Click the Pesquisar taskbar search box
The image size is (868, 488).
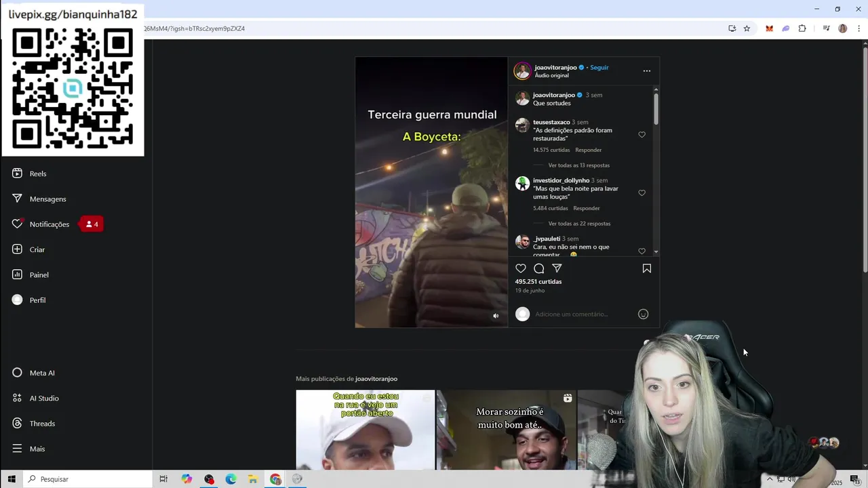pos(87,479)
